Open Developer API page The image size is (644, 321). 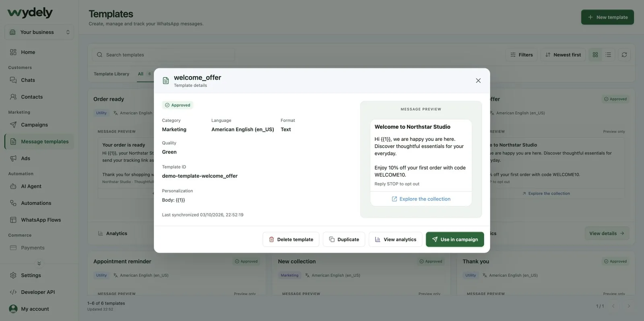click(x=39, y=292)
